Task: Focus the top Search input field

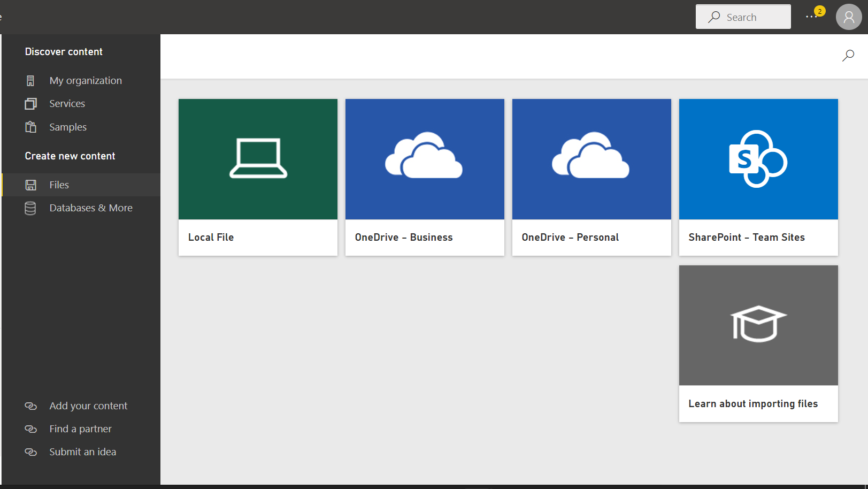Action: coord(743,17)
